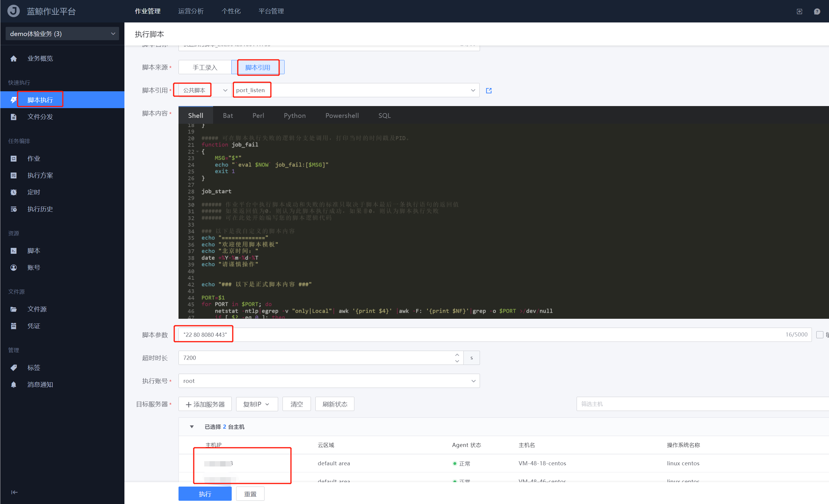Click the 标签 tag icon
The height and width of the screenshot is (504, 829).
(x=14, y=368)
